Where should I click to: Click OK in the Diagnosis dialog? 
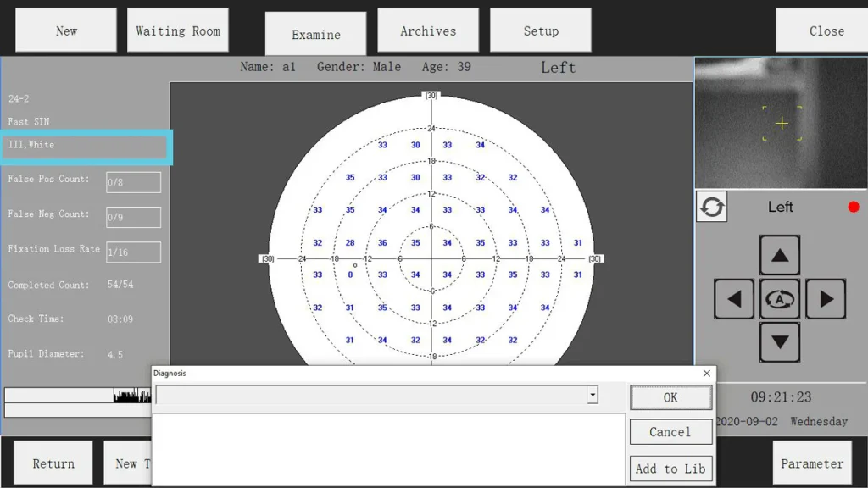click(x=670, y=397)
